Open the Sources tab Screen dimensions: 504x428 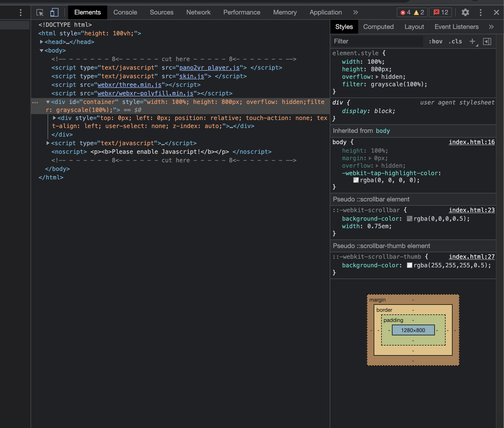click(162, 13)
